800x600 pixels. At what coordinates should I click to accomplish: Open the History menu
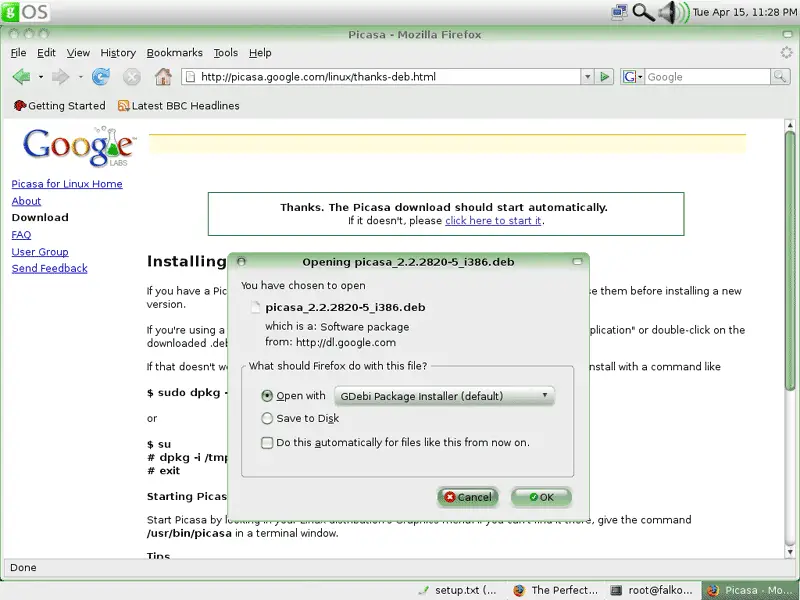click(118, 53)
